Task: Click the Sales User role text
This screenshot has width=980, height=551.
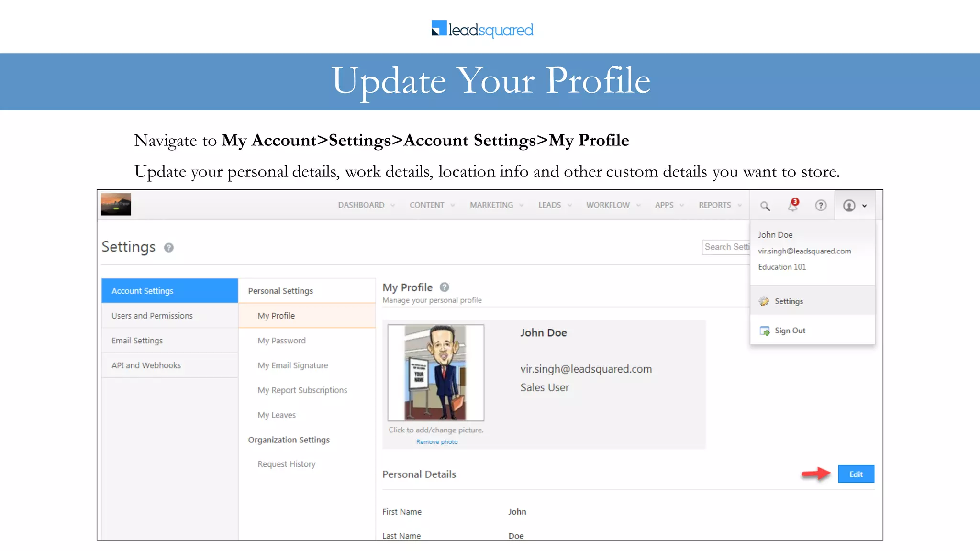Action: [x=545, y=387]
